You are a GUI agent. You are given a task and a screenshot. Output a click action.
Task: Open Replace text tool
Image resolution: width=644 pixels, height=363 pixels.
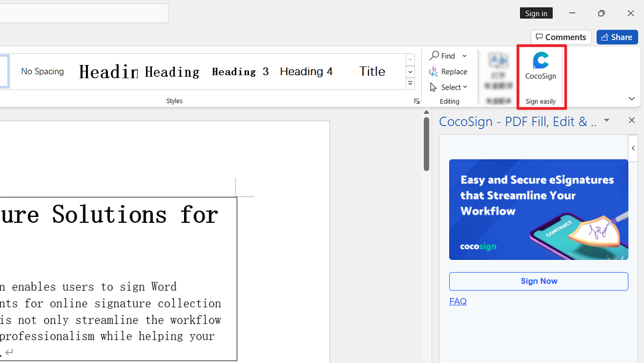coord(448,71)
